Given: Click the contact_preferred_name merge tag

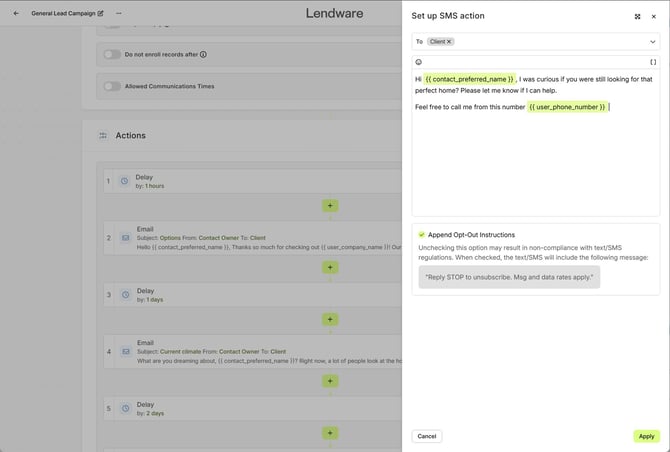Looking at the screenshot, I should 470,78.
